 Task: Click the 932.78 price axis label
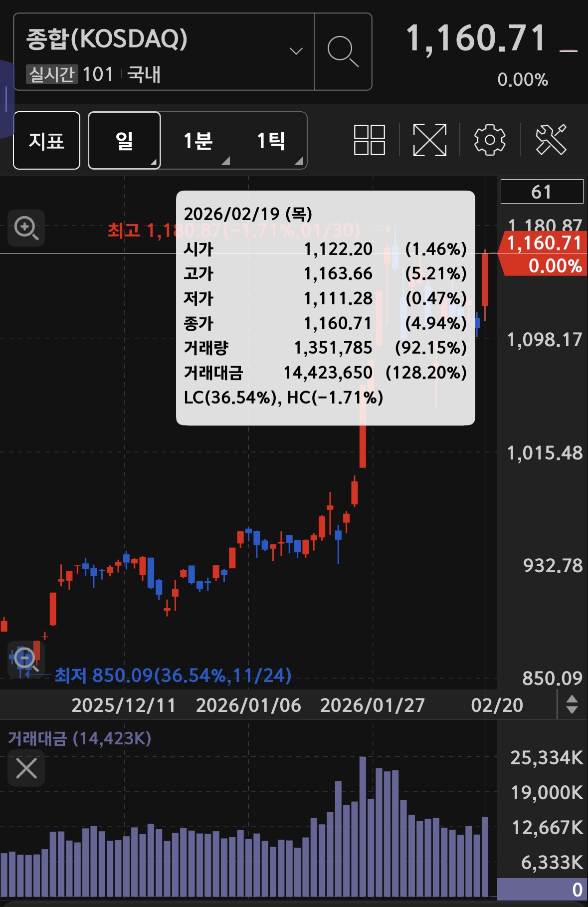coord(553,566)
